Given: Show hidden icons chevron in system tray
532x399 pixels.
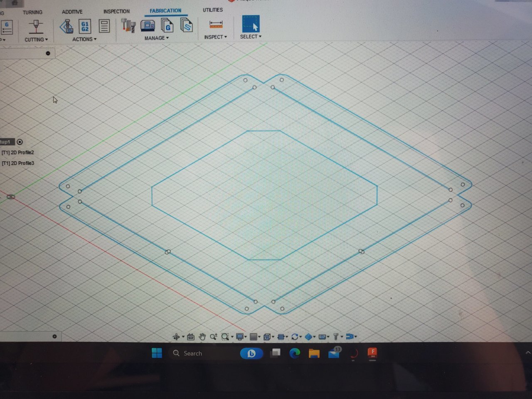Looking at the screenshot, I should click(528, 352).
